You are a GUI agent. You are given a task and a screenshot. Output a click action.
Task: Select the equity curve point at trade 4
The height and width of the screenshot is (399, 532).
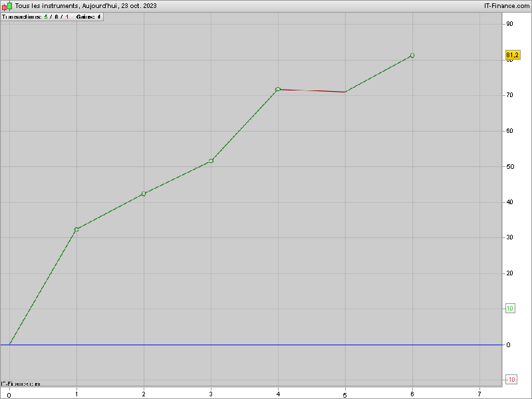278,89
